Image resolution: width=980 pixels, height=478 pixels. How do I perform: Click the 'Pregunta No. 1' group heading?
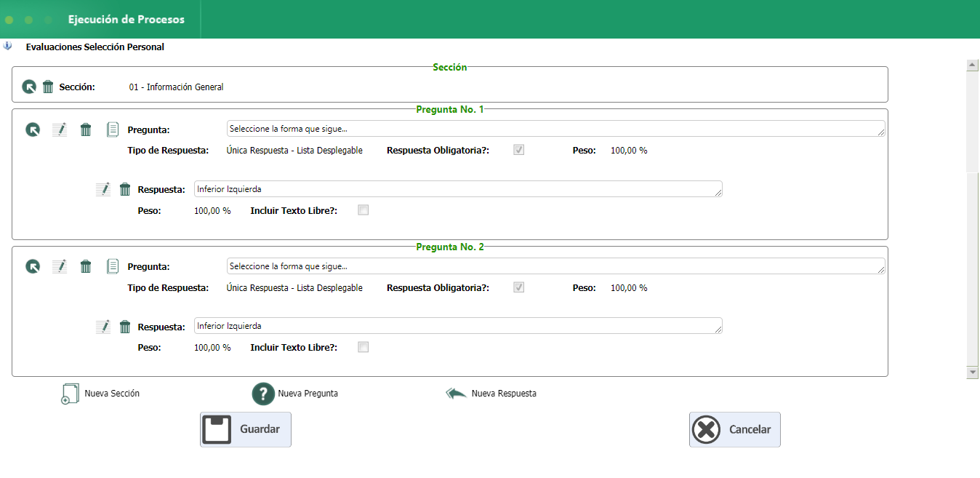tap(450, 110)
